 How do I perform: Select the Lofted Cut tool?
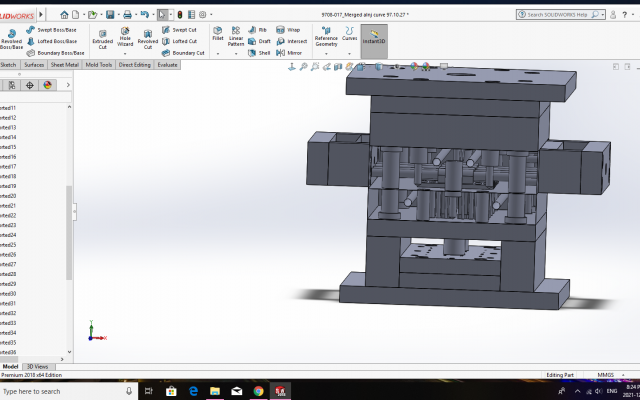coord(179,41)
